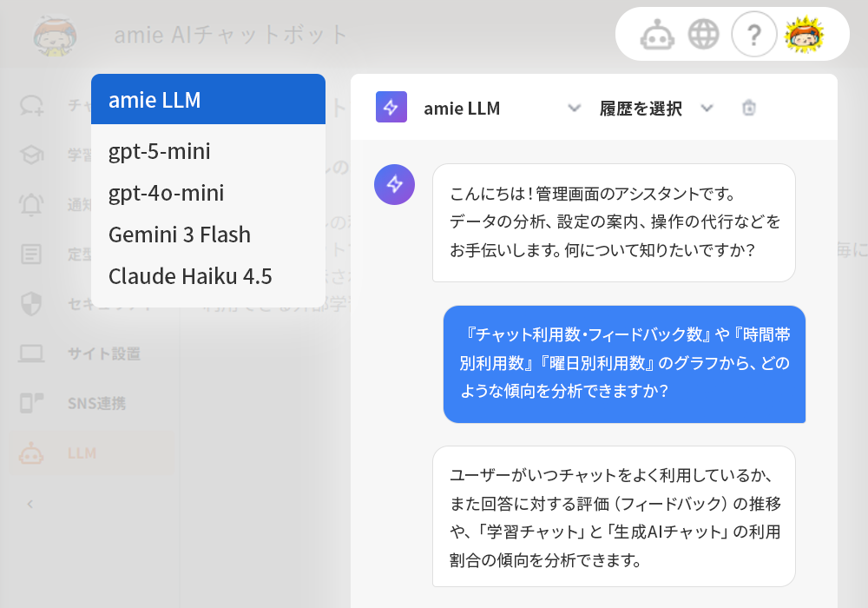Open the template document icon

[x=31, y=254]
